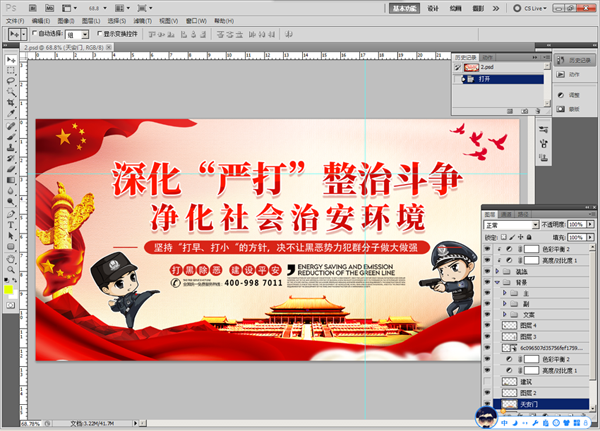Select the Hand tool
The image size is (600, 431).
click(x=11, y=259)
